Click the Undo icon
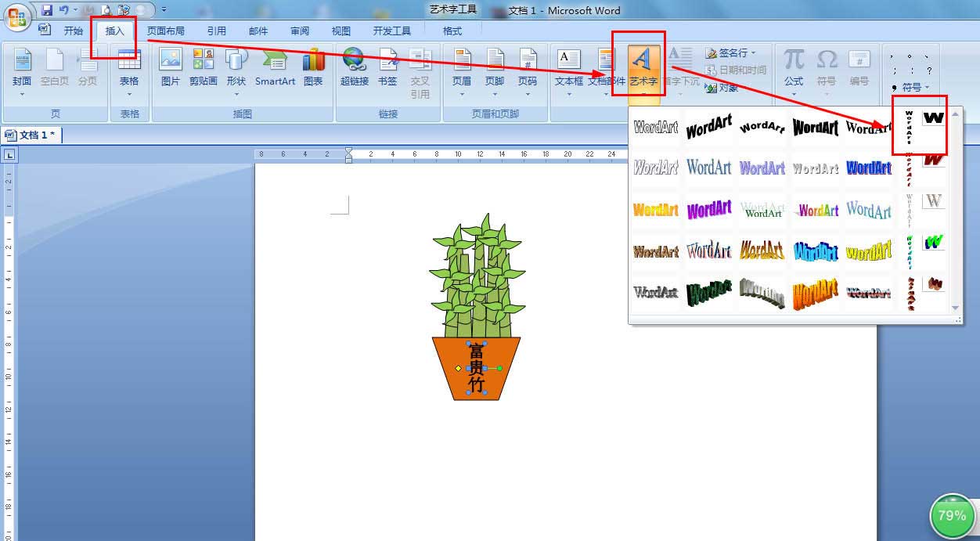 (64, 10)
